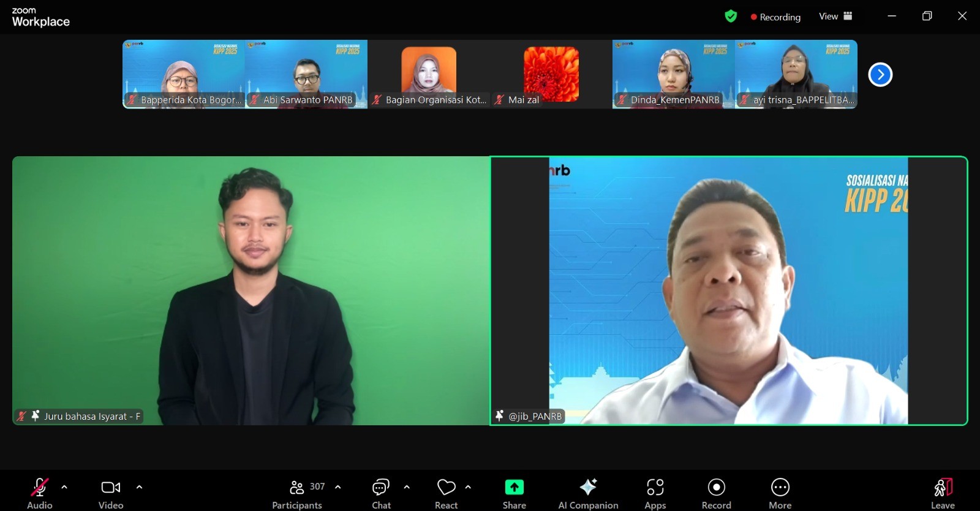Select ayi trisna_BAPPELITBA thumbnail
Image resolution: width=980 pixels, height=511 pixels.
[796, 74]
